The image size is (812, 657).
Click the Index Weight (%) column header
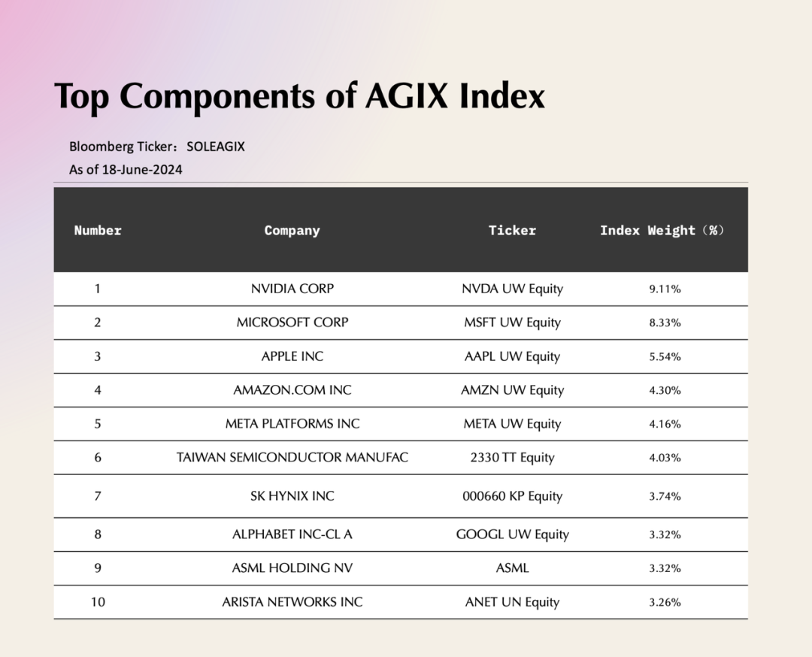(x=662, y=230)
